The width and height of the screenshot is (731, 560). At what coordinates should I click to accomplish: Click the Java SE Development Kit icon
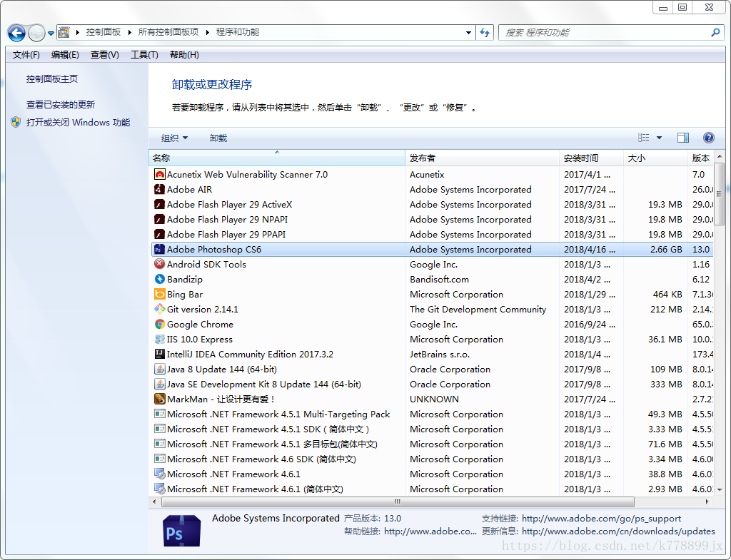coord(159,385)
